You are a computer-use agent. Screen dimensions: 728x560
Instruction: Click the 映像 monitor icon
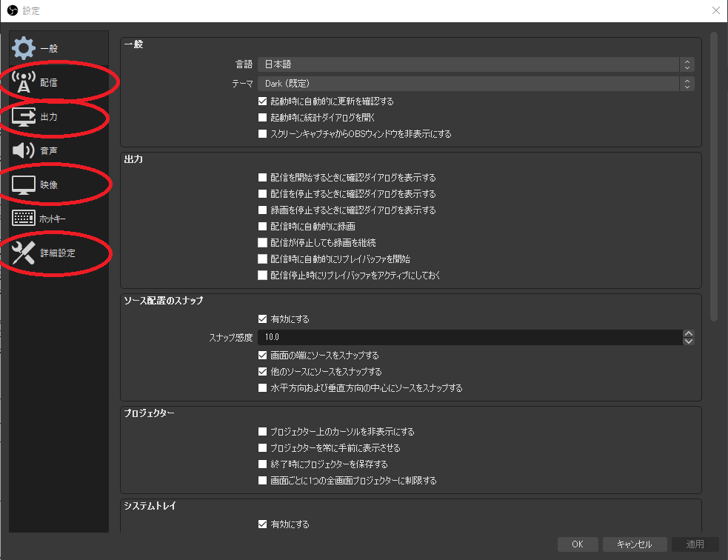pyautogui.click(x=24, y=184)
